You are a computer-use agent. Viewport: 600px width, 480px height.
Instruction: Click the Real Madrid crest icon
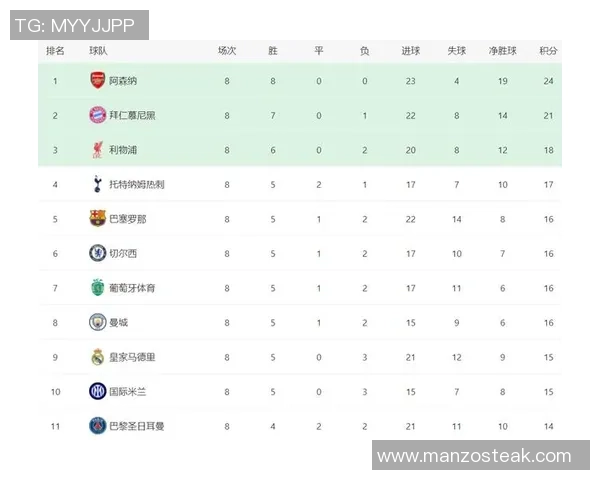[x=97, y=357]
